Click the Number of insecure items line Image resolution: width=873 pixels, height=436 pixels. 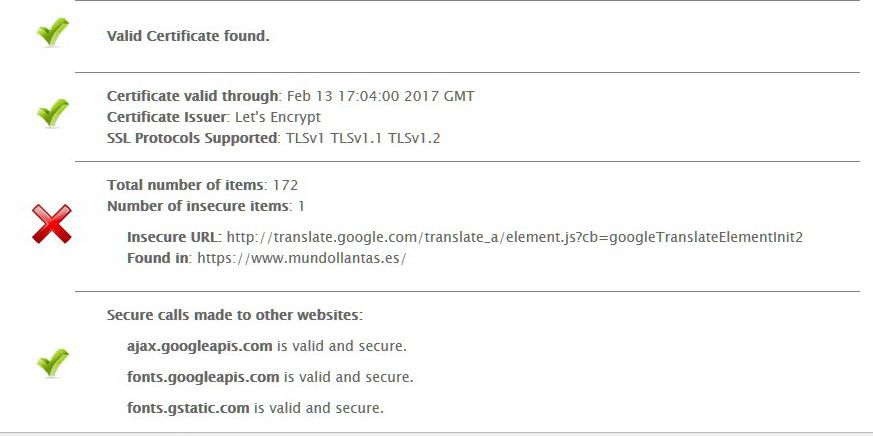pyautogui.click(x=206, y=206)
